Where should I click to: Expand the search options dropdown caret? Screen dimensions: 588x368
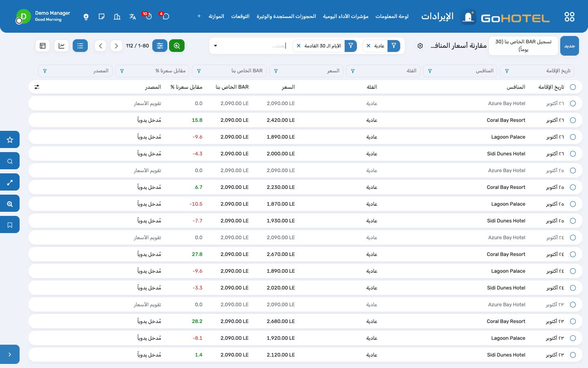point(216,46)
